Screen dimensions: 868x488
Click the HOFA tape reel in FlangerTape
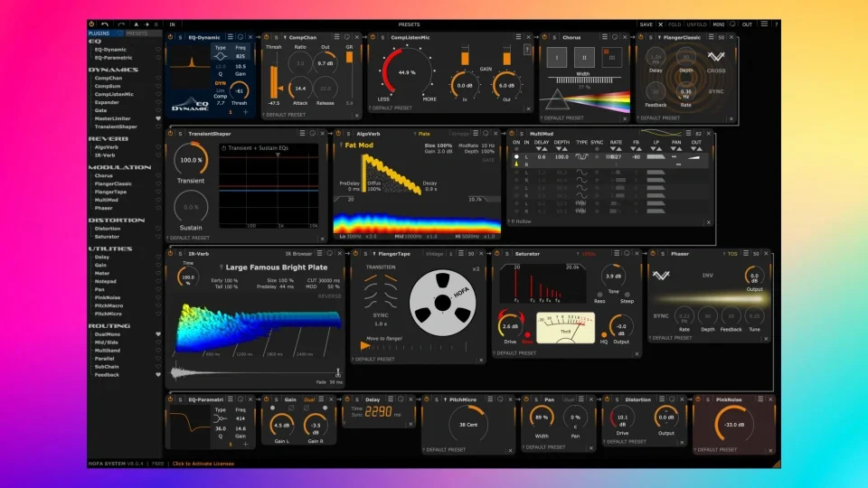tap(442, 303)
